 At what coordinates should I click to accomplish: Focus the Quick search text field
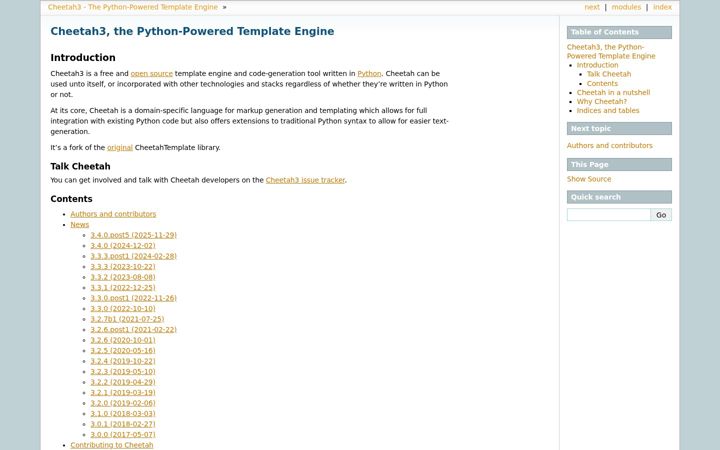coord(608,215)
